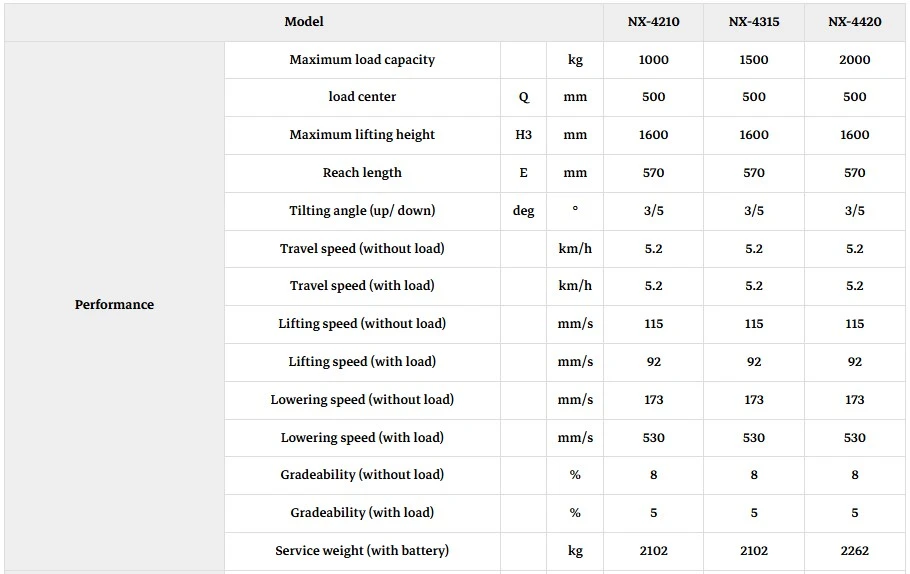Select the Maximum lifting height label
The height and width of the screenshot is (574, 910).
[x=362, y=135]
